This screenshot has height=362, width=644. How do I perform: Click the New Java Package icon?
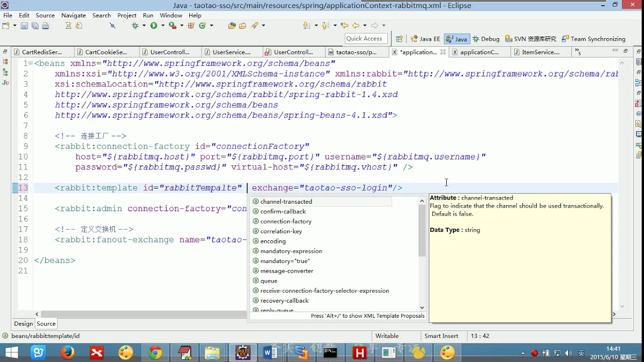(191, 26)
